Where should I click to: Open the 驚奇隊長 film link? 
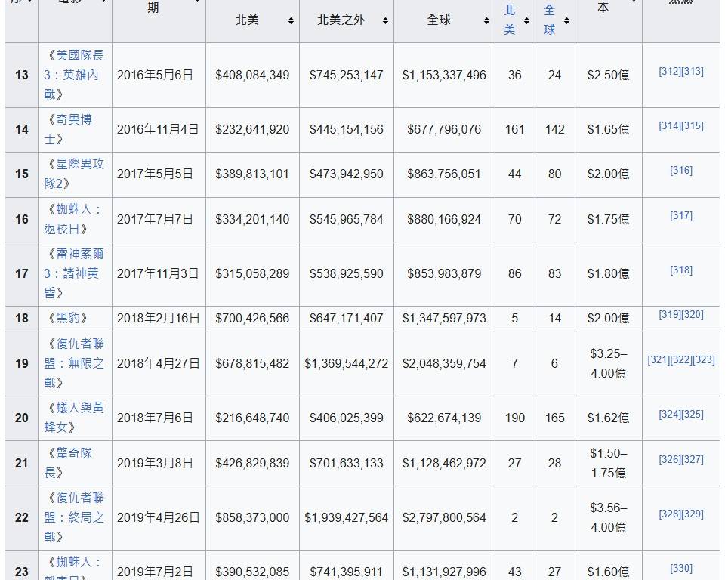tap(68, 462)
